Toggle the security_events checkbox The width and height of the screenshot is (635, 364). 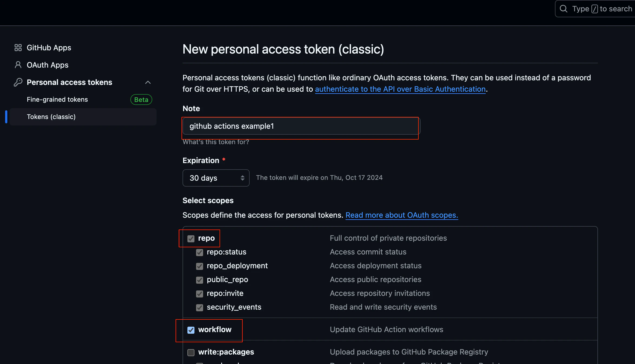coord(200,307)
